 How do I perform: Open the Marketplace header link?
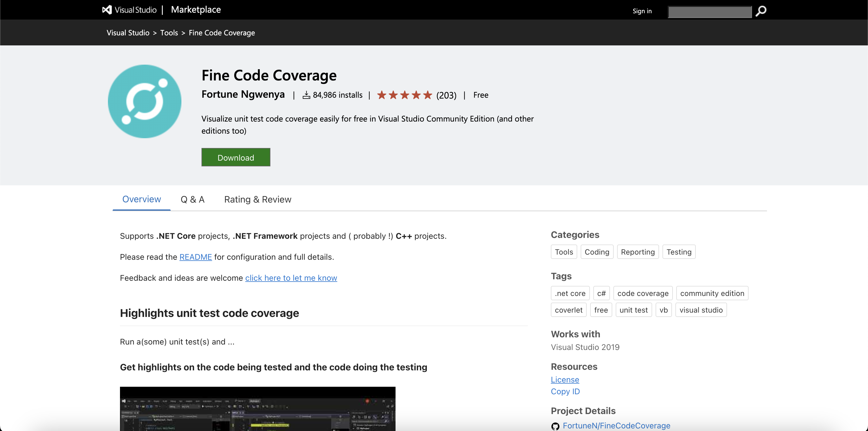pos(196,10)
